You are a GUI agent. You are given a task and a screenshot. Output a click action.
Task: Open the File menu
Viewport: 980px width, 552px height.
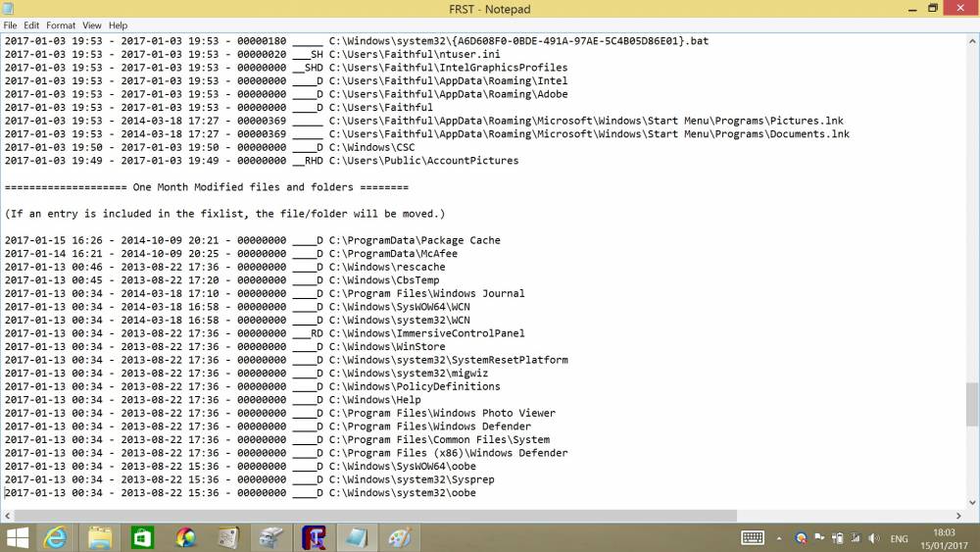[10, 25]
